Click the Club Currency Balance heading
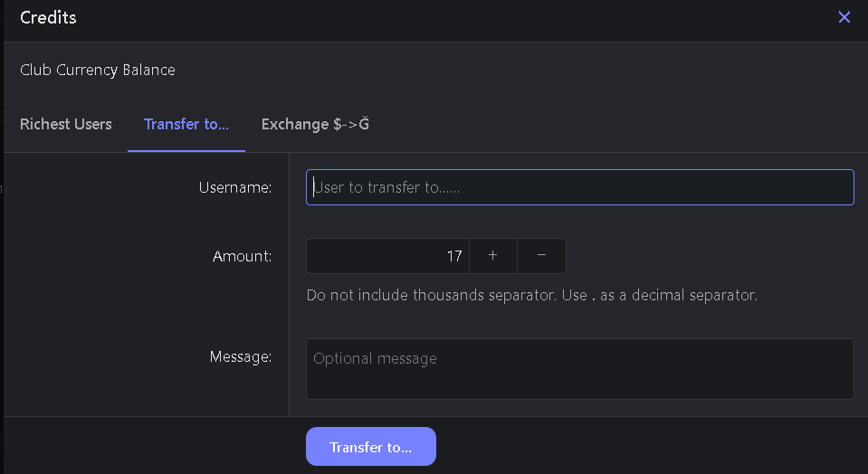Image resolution: width=868 pixels, height=474 pixels. click(98, 70)
